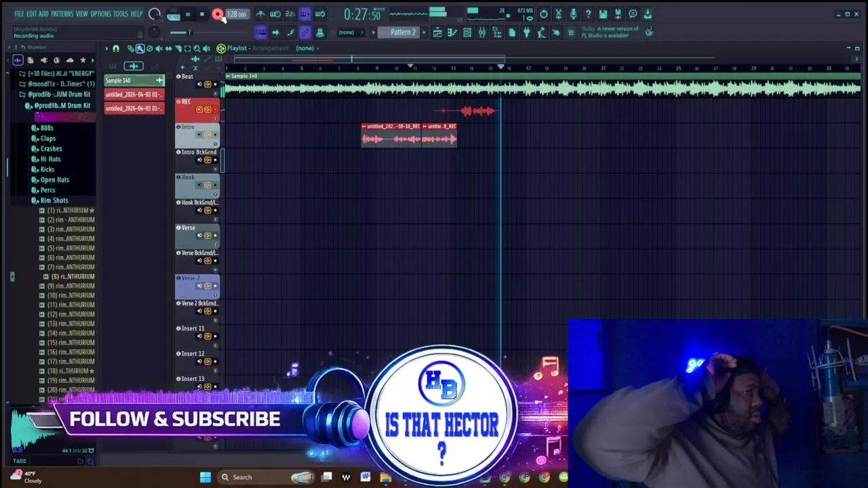Toggle the playlist magnet snap icon
868x488 pixels.
point(116,49)
